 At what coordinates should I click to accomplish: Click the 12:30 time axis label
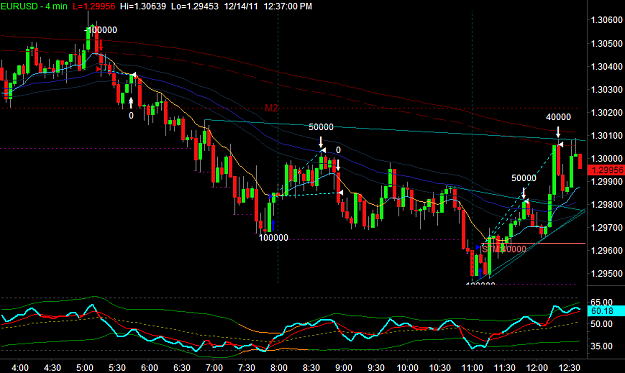[x=569, y=367]
